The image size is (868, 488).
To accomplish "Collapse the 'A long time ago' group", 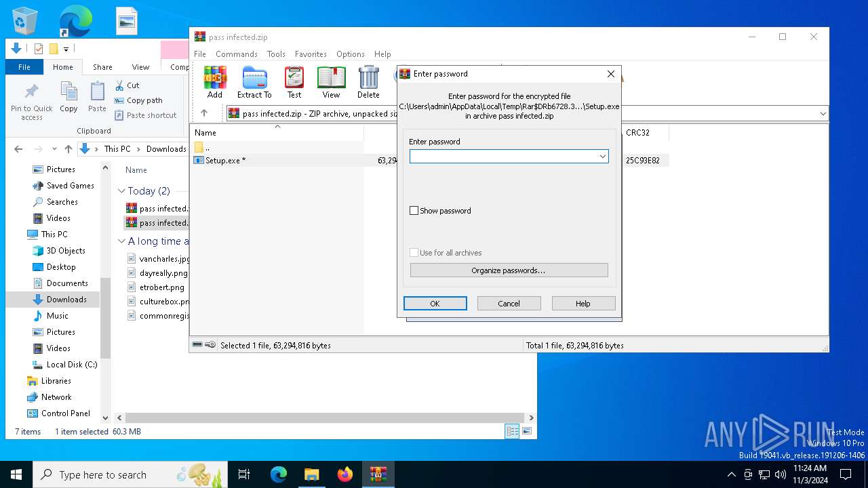I will (122, 241).
